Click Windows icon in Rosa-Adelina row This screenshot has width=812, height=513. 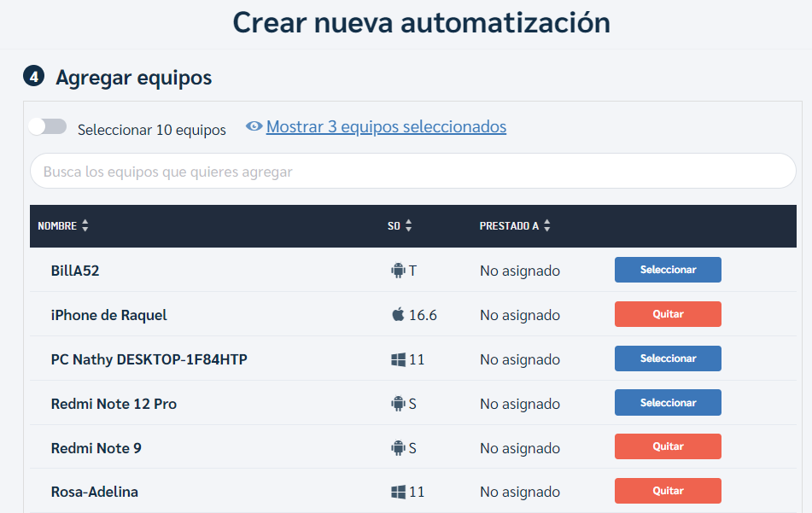398,492
